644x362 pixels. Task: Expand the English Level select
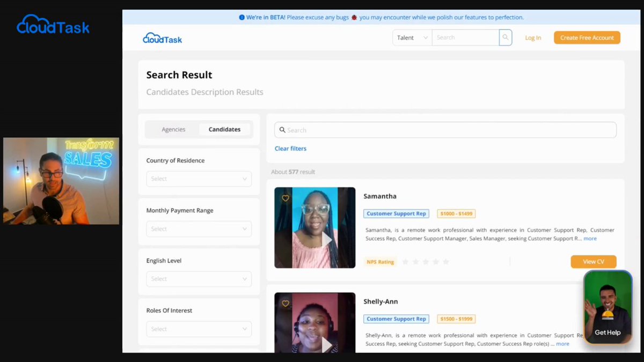(x=199, y=279)
